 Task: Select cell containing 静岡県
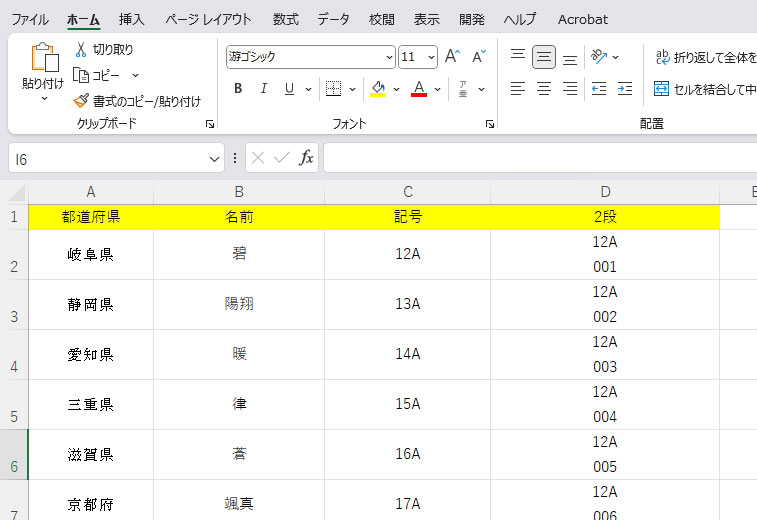91,304
